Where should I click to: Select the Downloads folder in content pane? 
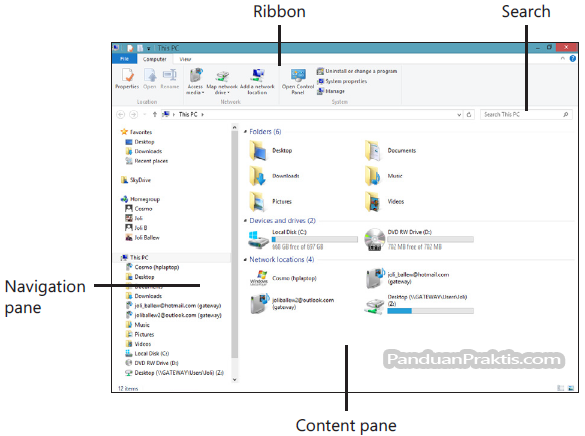point(274,176)
